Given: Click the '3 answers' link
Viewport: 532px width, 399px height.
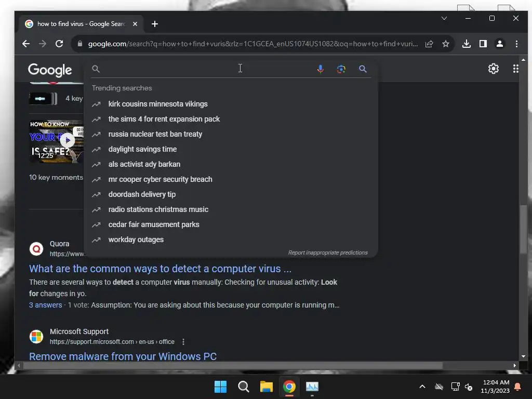Looking at the screenshot, I should pyautogui.click(x=46, y=305).
